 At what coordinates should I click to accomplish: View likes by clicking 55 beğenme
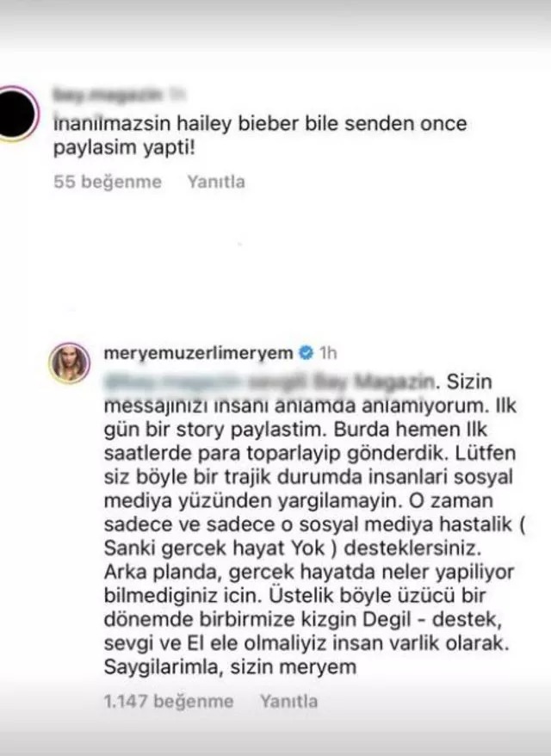pos(108,182)
